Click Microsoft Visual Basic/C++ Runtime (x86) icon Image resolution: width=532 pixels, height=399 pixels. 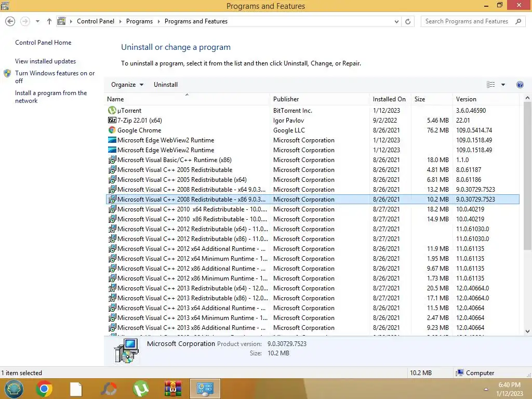pyautogui.click(x=112, y=159)
